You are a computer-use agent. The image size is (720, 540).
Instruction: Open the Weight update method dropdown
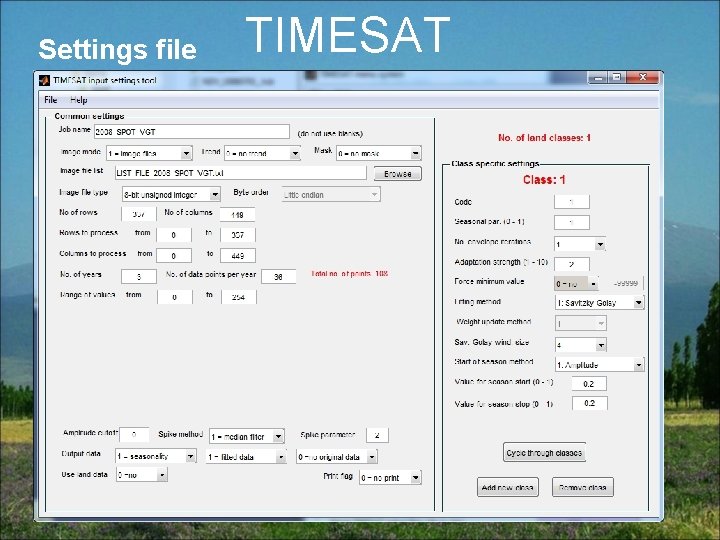click(581, 323)
